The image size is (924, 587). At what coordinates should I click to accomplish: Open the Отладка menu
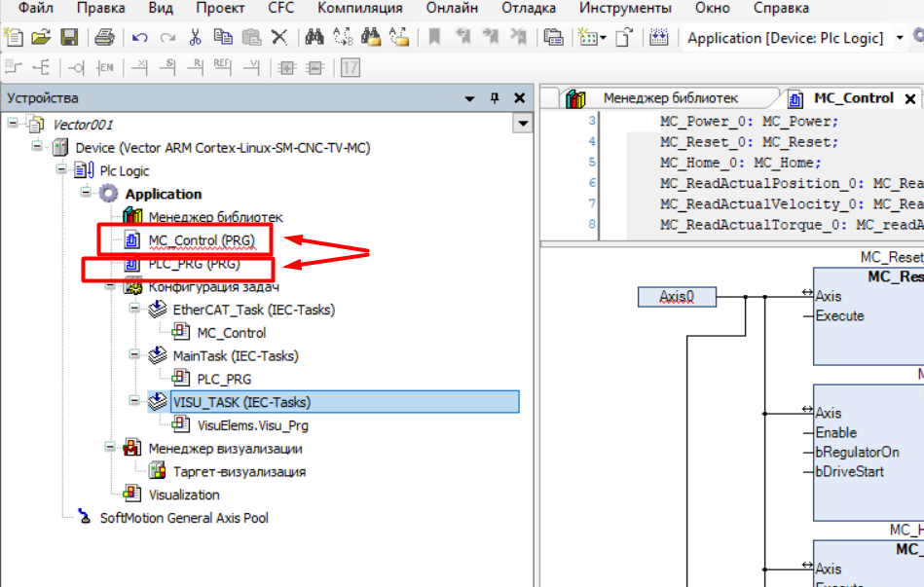point(528,8)
